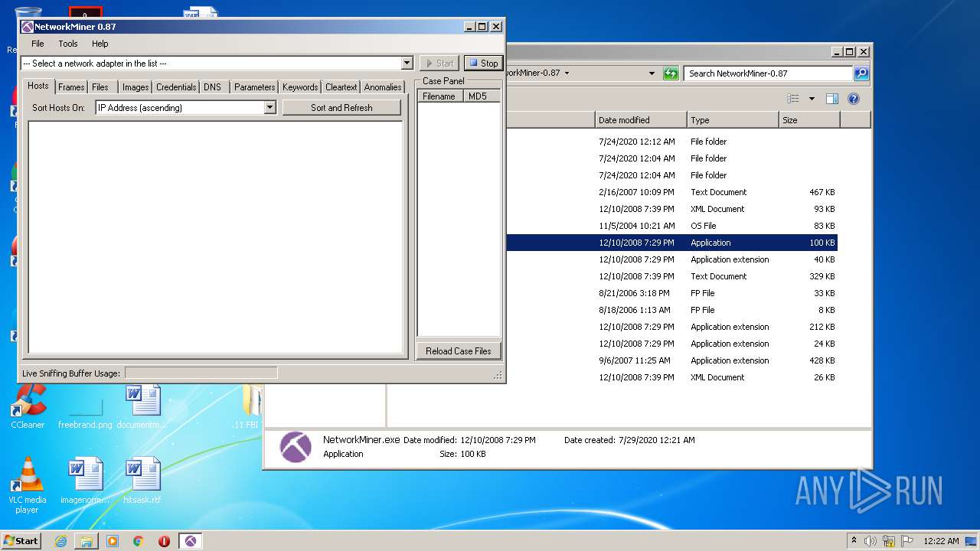Click the MD5 column header in Case Panel
Screen dimensions: 980x551
[482, 96]
